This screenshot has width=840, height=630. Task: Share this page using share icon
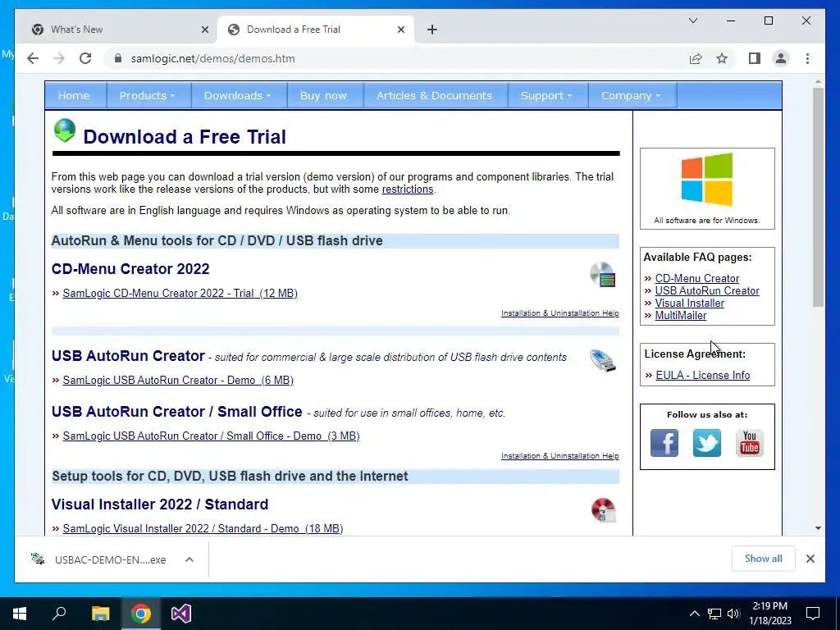tap(696, 58)
